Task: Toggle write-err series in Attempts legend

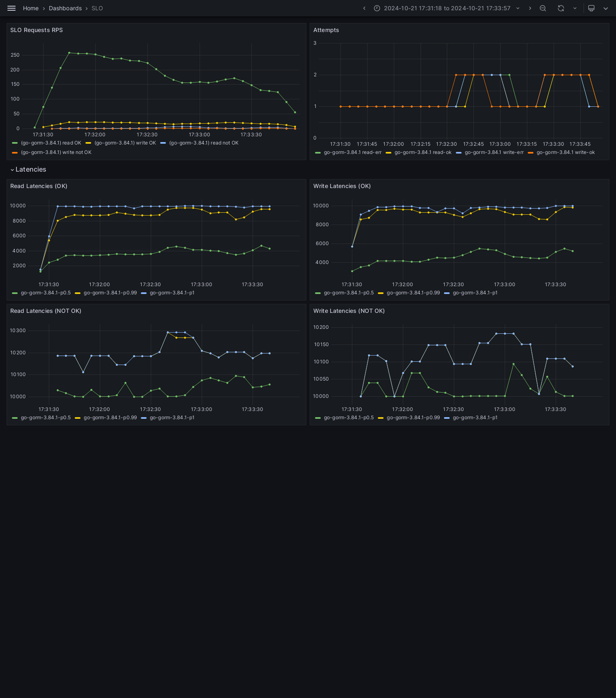Action: pyautogui.click(x=494, y=152)
